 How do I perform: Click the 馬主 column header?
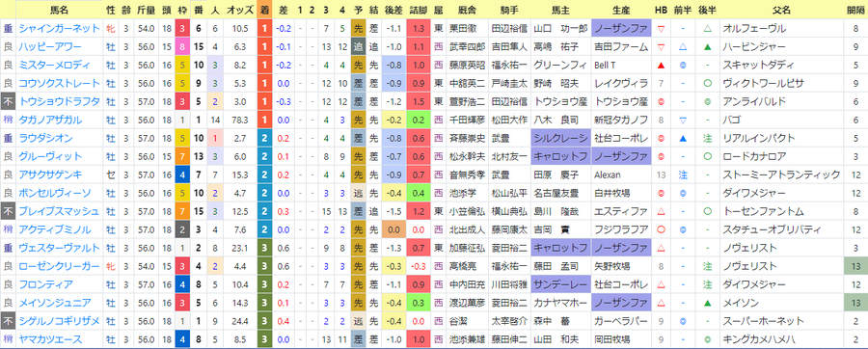[559, 10]
